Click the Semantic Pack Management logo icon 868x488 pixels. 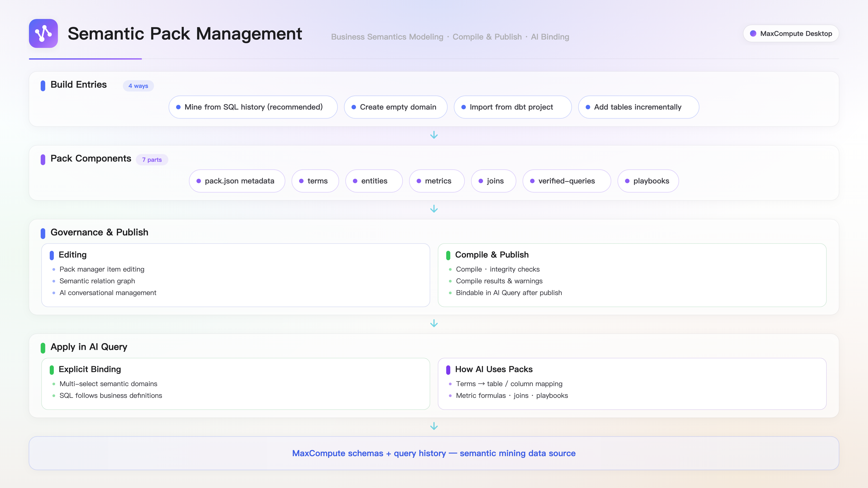(x=43, y=33)
